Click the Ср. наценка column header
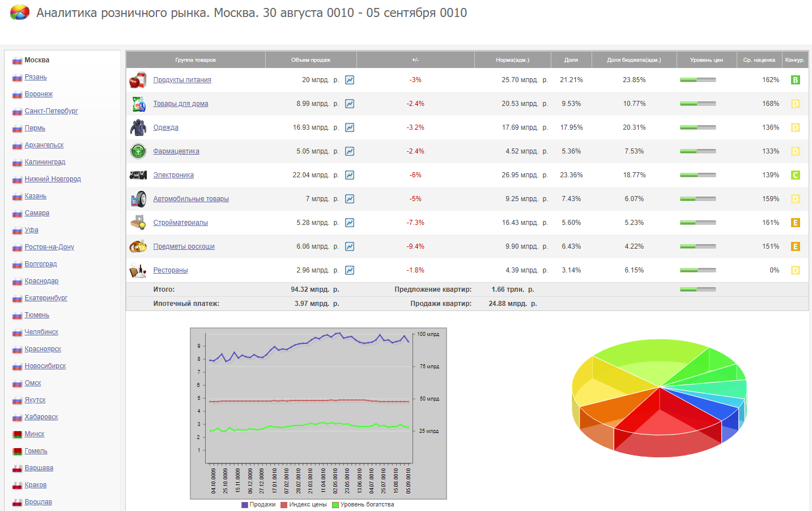812x511 pixels. tap(759, 60)
